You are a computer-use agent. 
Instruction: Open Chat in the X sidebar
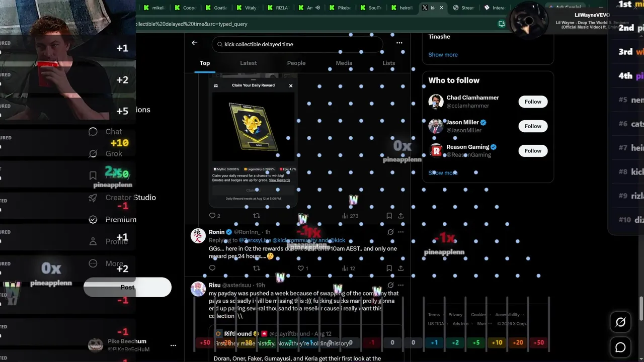(105, 132)
